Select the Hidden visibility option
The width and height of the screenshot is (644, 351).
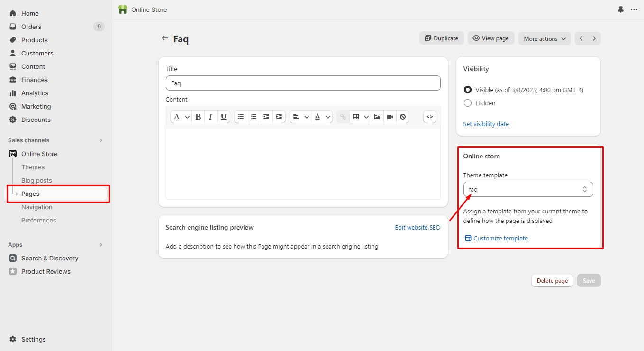(468, 103)
